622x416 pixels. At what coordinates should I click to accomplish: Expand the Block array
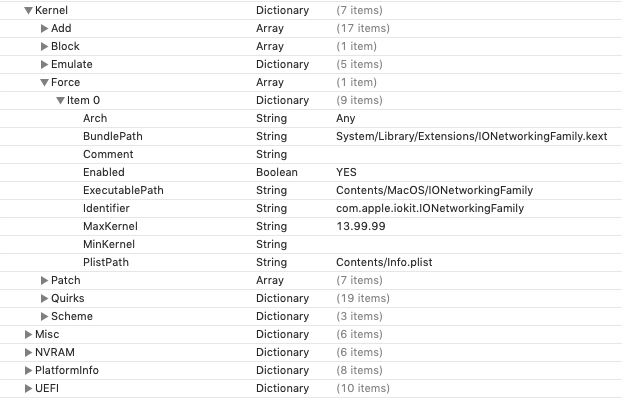44,47
